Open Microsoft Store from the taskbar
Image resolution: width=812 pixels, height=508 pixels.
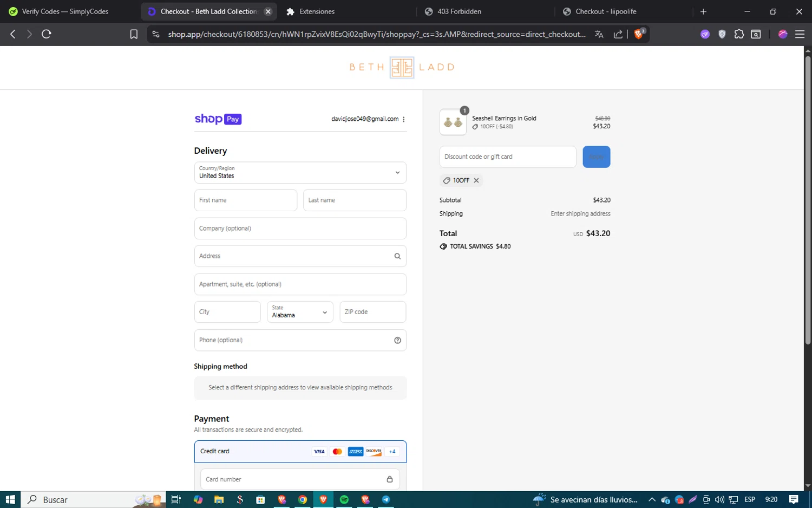[x=260, y=499]
